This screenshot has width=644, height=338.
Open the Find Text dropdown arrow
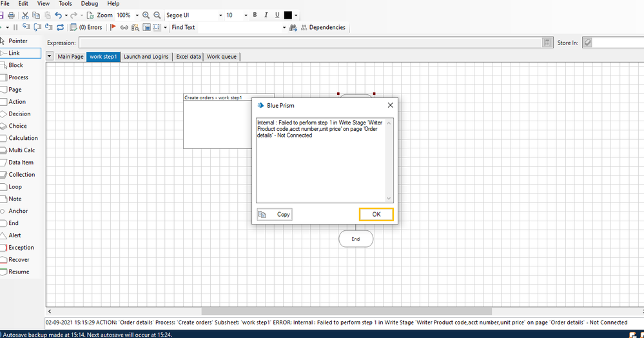[284, 28]
